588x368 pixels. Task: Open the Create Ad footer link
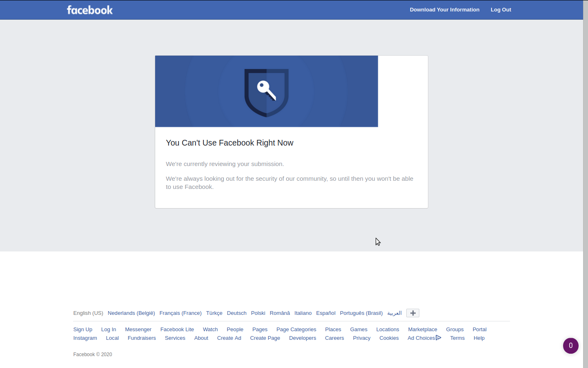229,338
